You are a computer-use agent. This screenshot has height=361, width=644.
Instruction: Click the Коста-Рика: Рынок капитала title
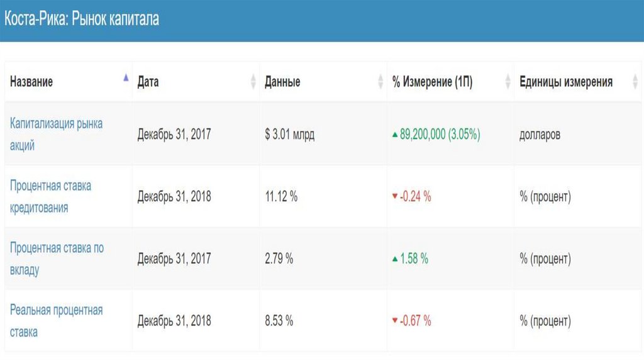pyautogui.click(x=82, y=19)
